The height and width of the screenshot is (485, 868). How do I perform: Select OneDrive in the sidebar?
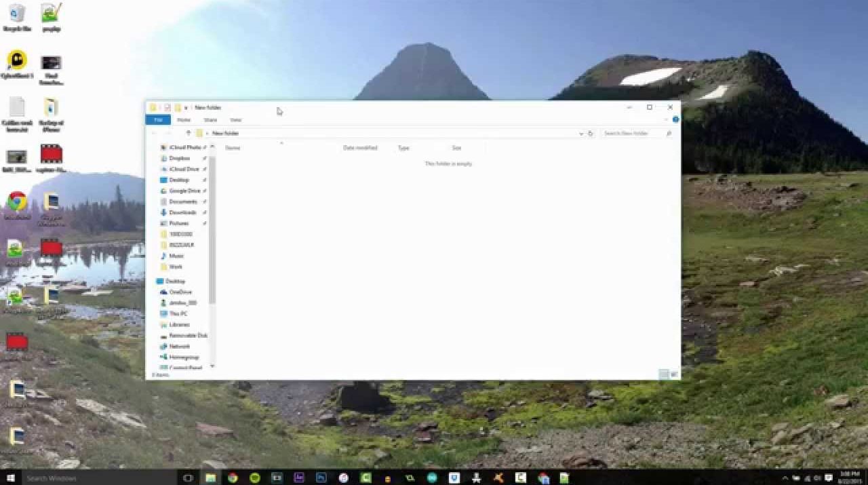(x=180, y=292)
